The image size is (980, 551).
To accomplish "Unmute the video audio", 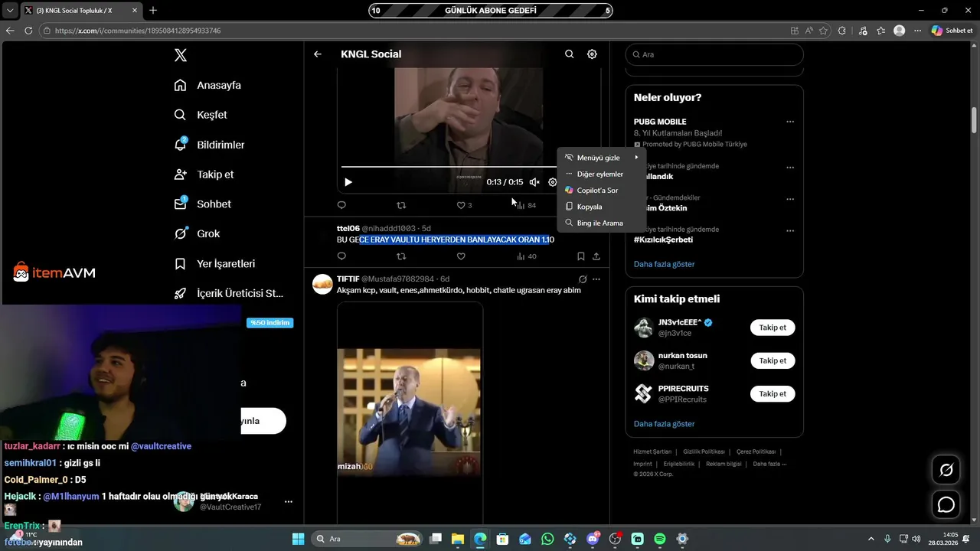I will coord(534,182).
